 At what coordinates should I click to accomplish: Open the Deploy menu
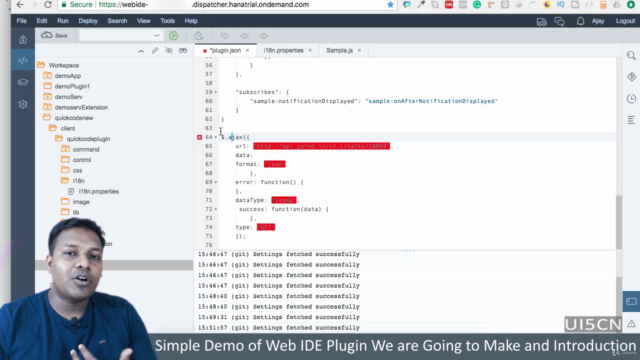[88, 21]
